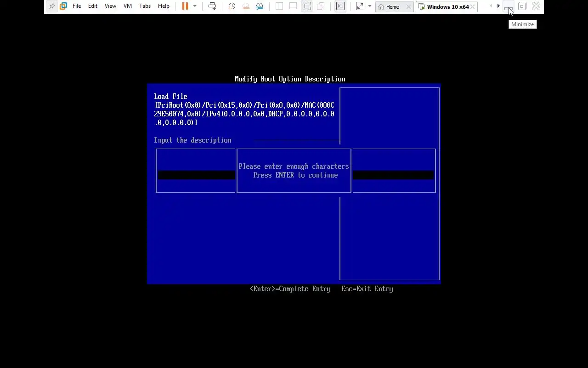Click the 'Modify Boot Option Description' title
Viewport: 588px width, 368px height.
(290, 79)
